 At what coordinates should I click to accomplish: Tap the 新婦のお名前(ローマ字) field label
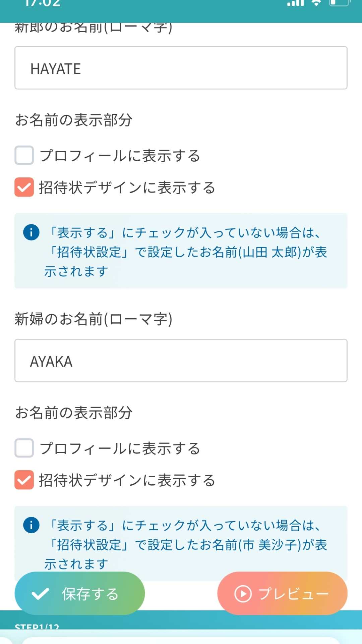pyautogui.click(x=94, y=319)
